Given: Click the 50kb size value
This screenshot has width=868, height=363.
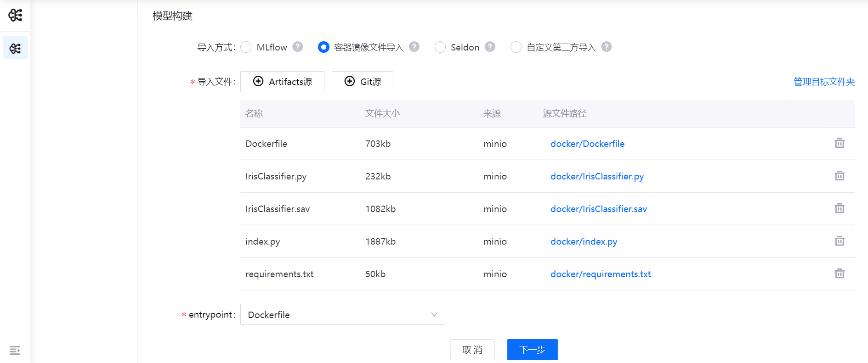Looking at the screenshot, I should pos(375,274).
